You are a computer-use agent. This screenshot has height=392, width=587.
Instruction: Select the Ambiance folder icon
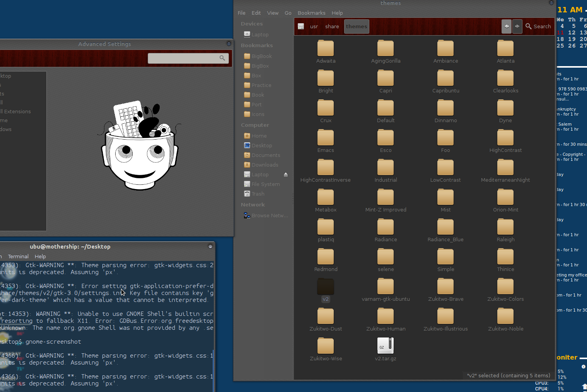(x=445, y=48)
